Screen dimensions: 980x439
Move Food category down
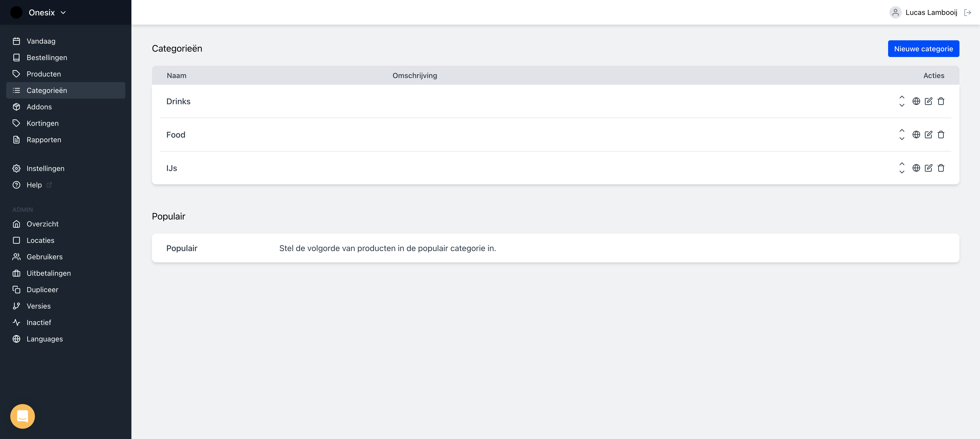902,139
